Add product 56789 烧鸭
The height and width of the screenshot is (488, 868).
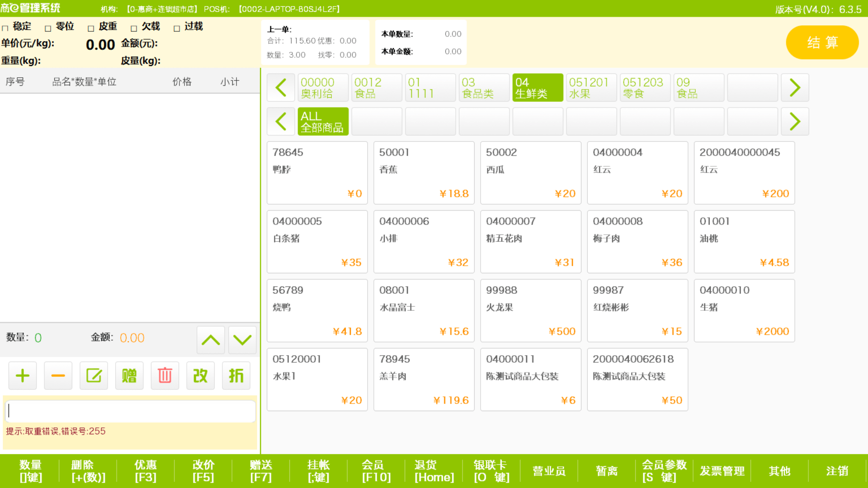(x=317, y=311)
